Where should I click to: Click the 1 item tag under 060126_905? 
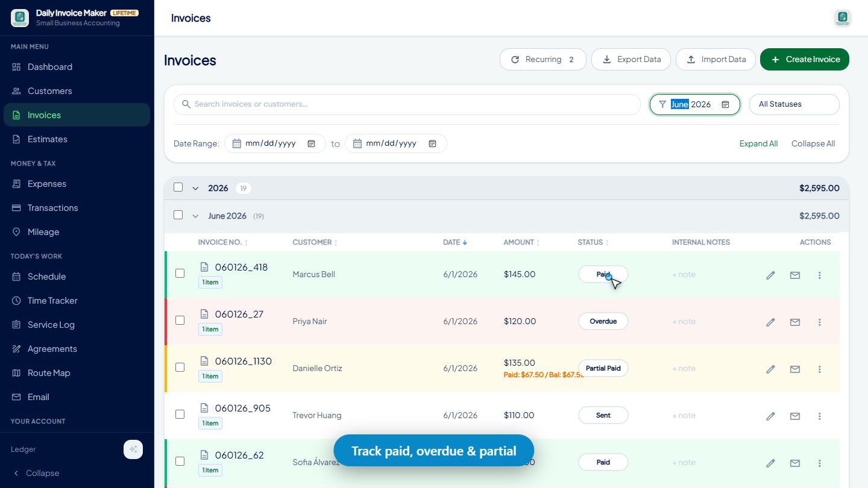pos(210,423)
